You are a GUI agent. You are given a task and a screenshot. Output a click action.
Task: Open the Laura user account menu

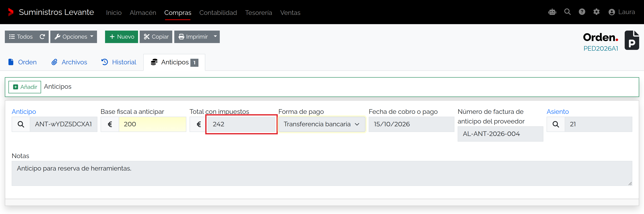(621, 12)
